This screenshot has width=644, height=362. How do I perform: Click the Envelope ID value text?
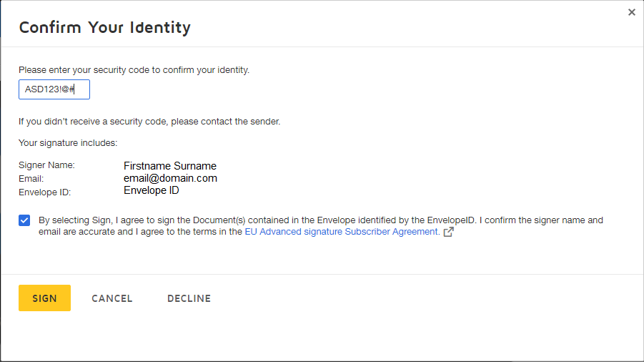pos(151,190)
